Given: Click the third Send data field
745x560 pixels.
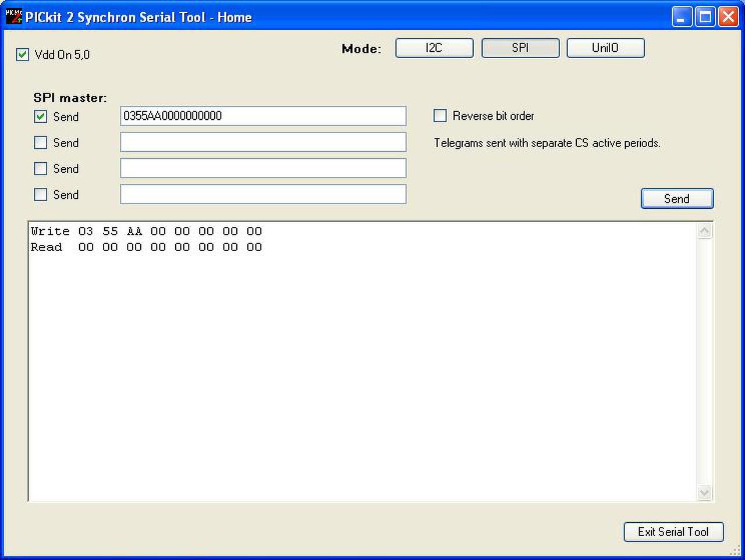Looking at the screenshot, I should point(263,168).
